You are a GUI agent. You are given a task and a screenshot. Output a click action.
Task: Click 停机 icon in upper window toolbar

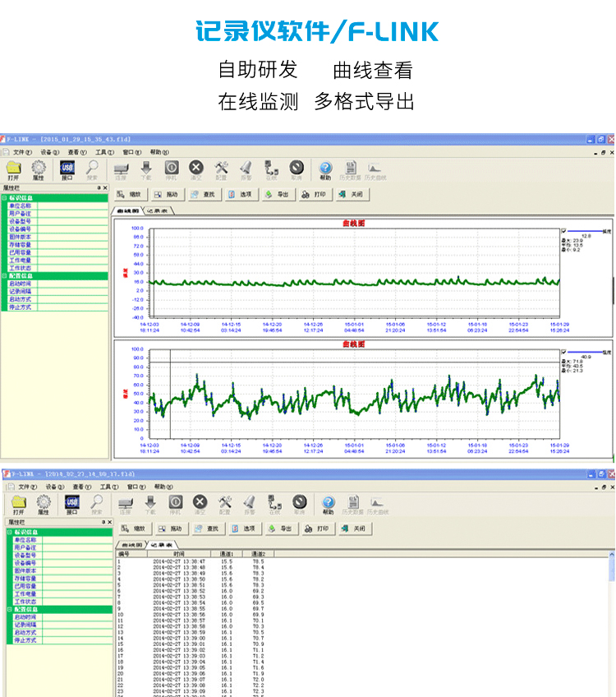[x=172, y=170]
